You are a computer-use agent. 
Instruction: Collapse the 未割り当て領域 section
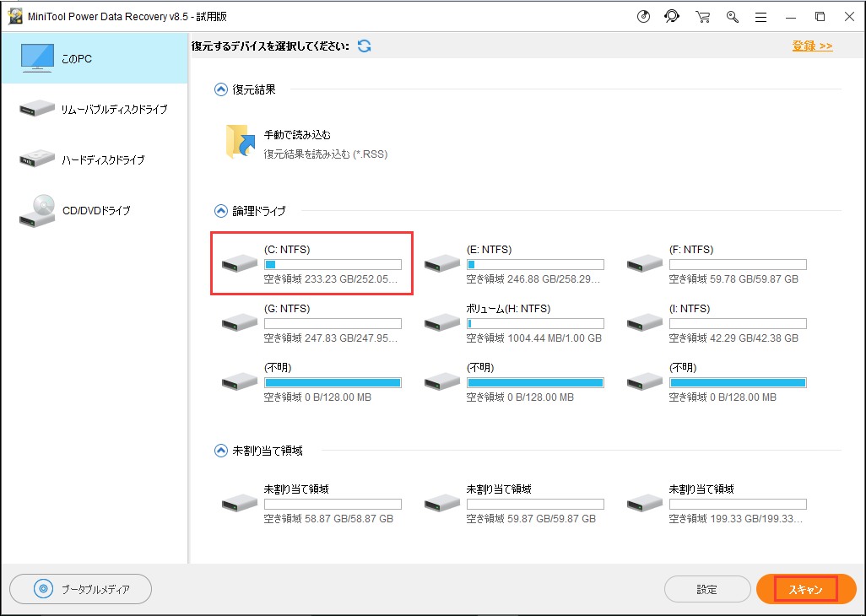click(221, 451)
